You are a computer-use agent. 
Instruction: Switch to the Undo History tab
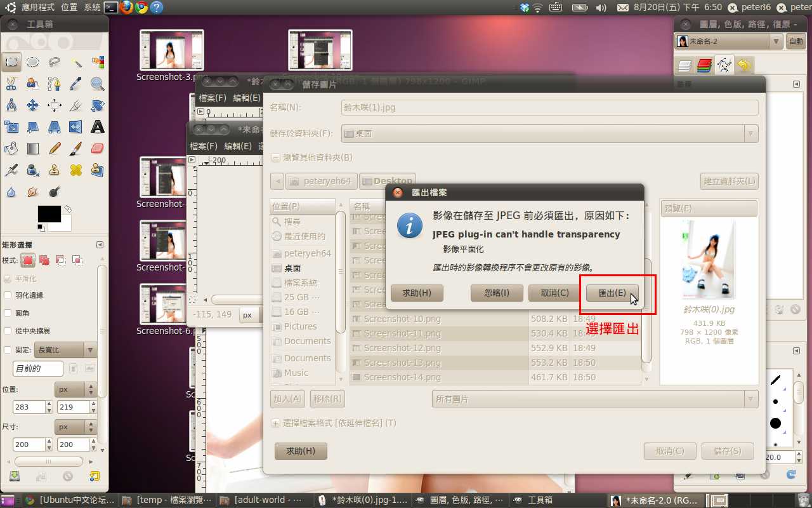click(744, 65)
